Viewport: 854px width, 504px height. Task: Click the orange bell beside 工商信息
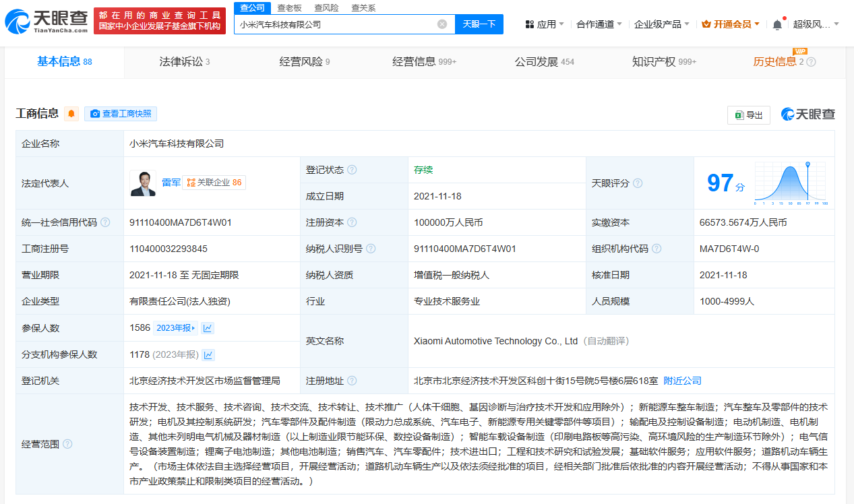[71, 114]
